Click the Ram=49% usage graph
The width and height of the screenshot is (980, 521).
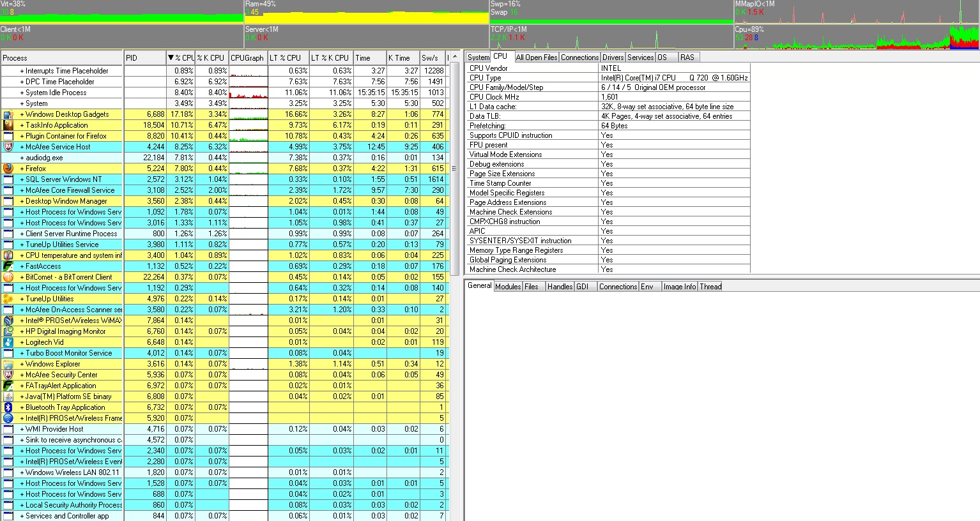click(367, 12)
